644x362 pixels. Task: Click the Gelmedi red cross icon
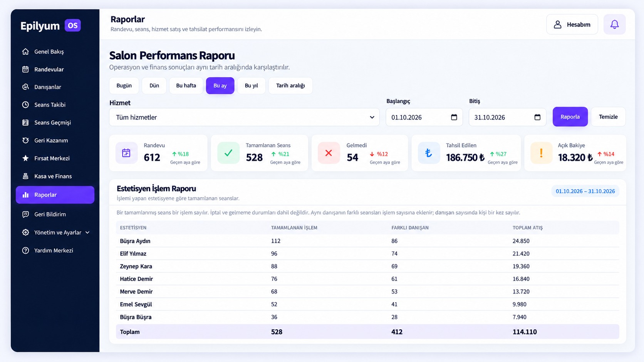pyautogui.click(x=329, y=153)
